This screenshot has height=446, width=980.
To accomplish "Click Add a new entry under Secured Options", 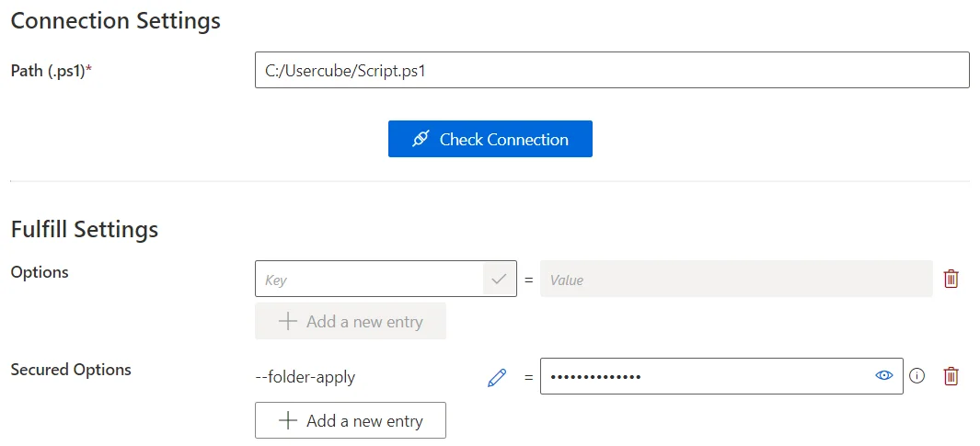I will pos(351,420).
